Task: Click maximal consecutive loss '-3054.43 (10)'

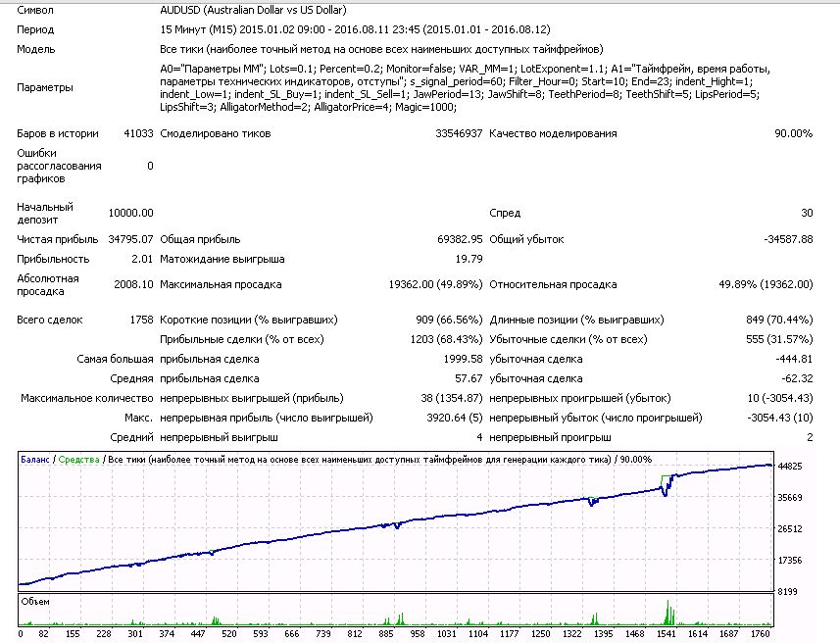Action: [780, 418]
